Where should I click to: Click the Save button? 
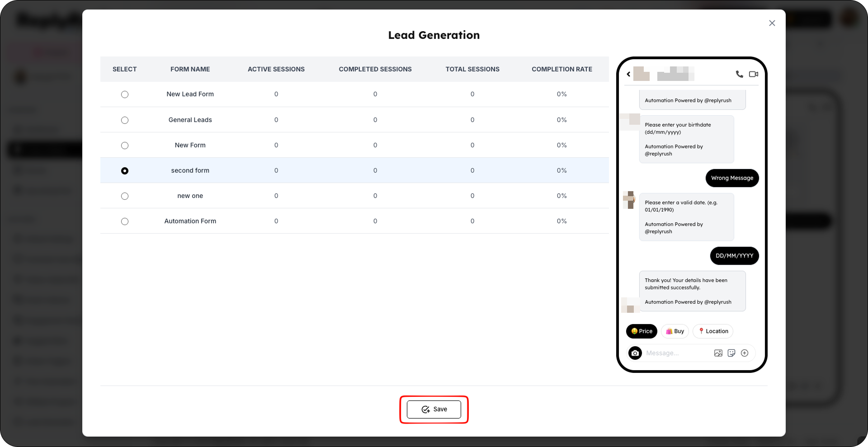coord(434,409)
